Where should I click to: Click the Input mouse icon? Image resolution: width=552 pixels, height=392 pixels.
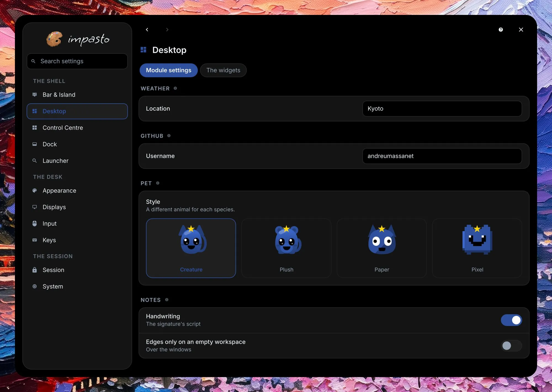coord(34,223)
